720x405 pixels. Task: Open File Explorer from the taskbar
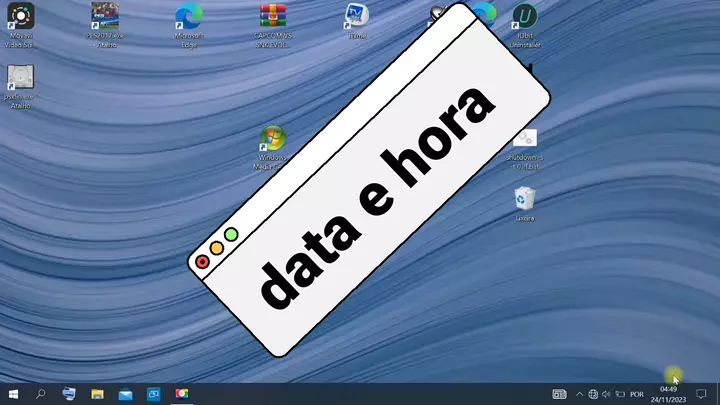[x=98, y=394]
